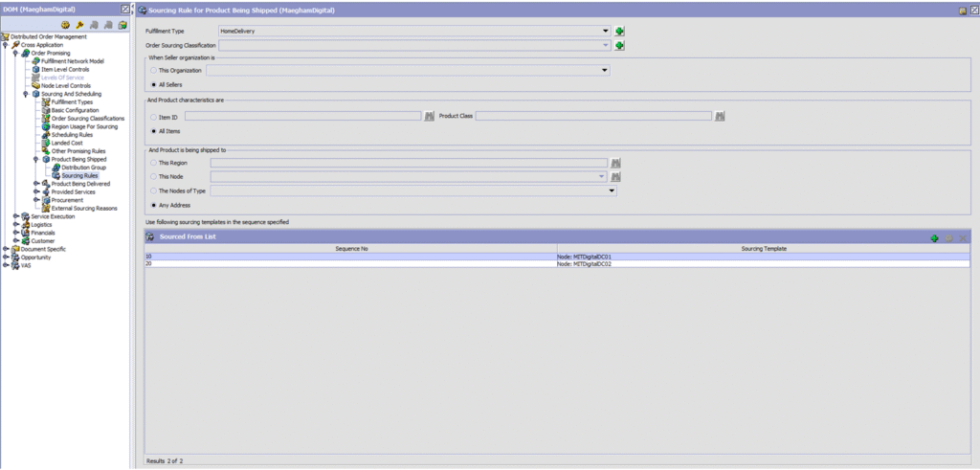Screen dimensions: 980x470
Task: Click the Sourcing Template column header
Action: [x=764, y=249]
